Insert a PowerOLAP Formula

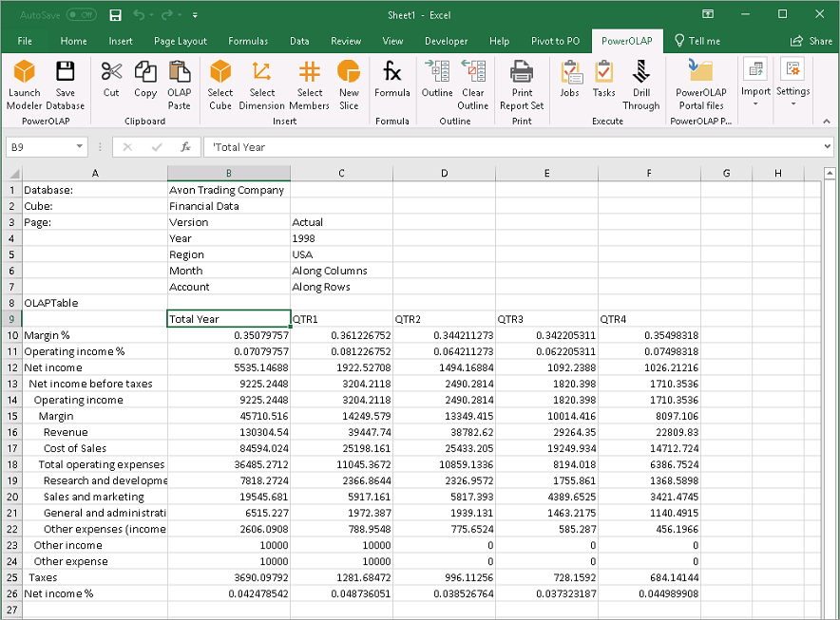[392, 79]
